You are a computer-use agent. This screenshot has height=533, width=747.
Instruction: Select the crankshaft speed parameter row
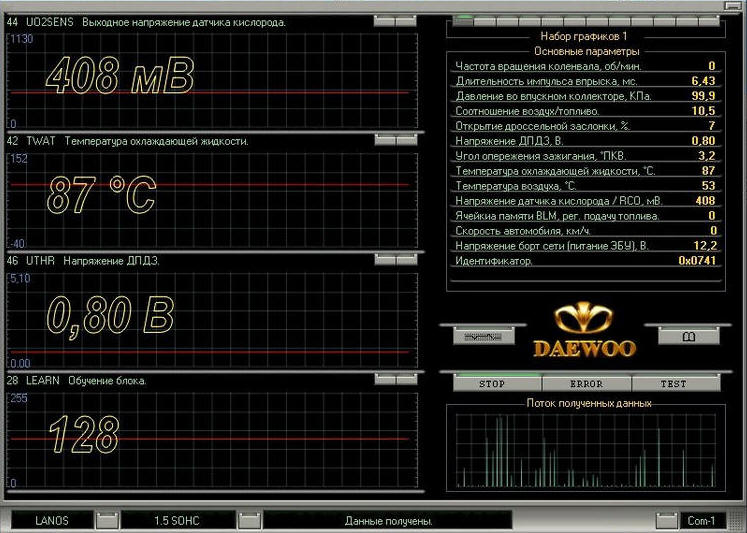point(584,66)
